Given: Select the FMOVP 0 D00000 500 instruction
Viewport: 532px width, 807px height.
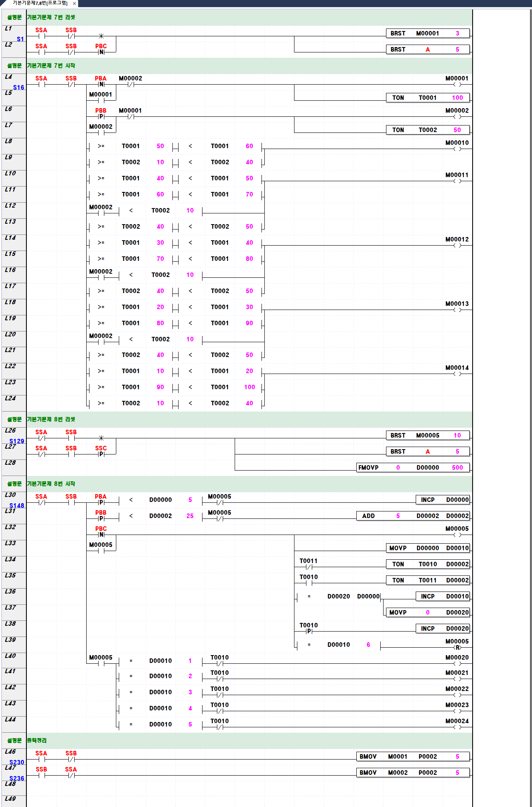Looking at the screenshot, I should tap(412, 468).
